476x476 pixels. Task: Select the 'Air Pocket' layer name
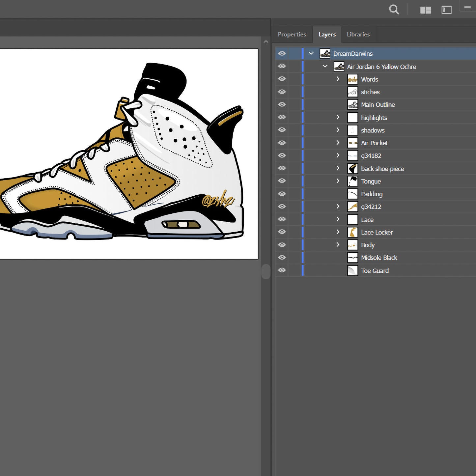pyautogui.click(x=374, y=143)
